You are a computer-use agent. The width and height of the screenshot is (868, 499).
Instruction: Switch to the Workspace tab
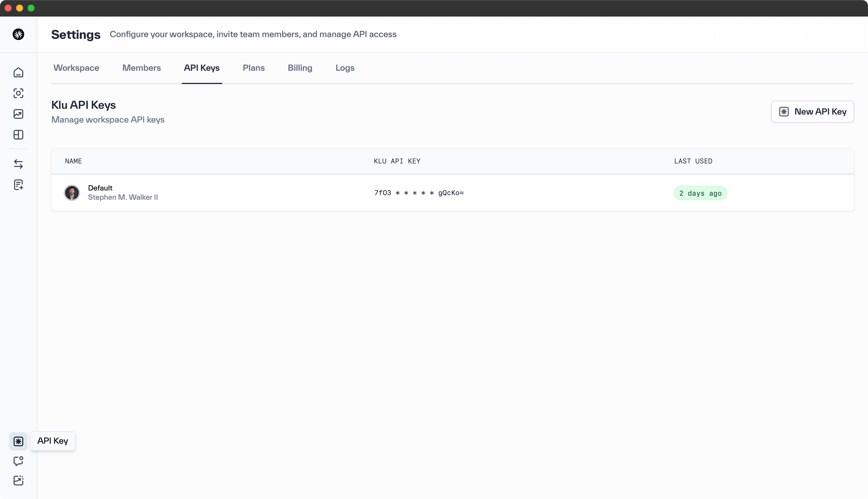tap(76, 68)
